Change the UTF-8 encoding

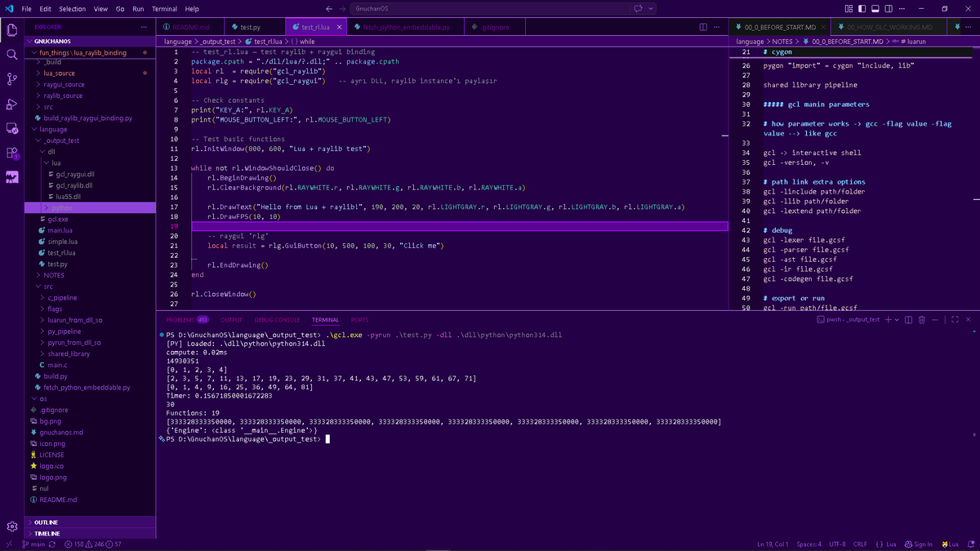837,544
